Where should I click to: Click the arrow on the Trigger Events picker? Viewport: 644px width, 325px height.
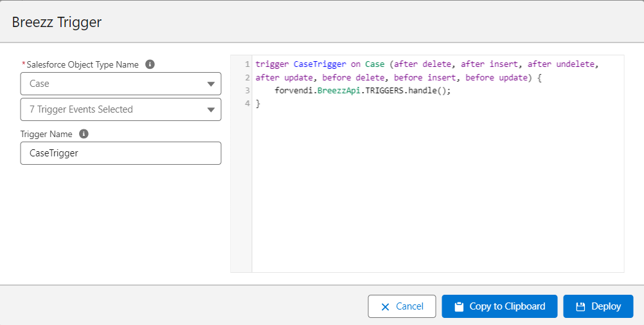(211, 110)
